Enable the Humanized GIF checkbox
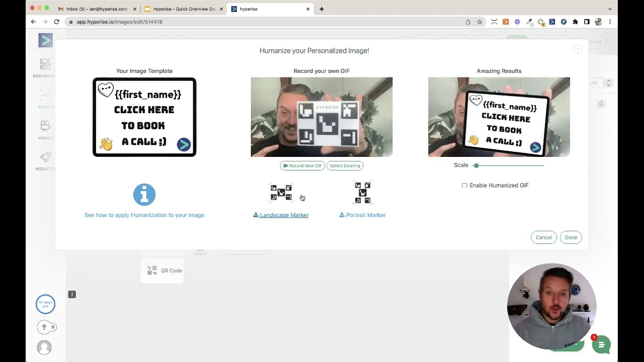The height and width of the screenshot is (362, 644). point(464,186)
